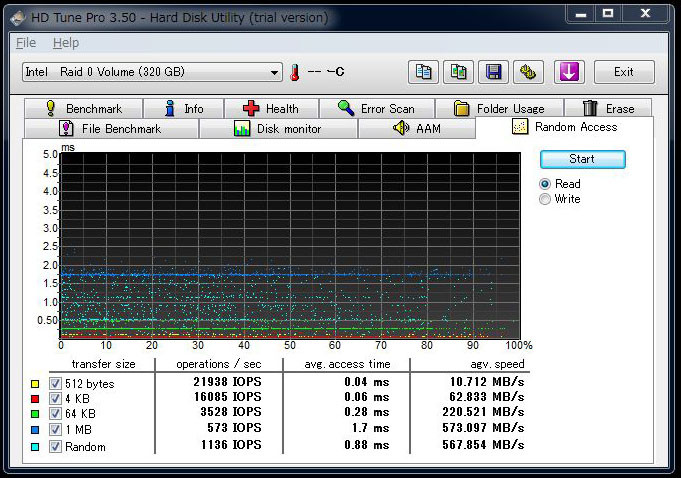This screenshot has width=681, height=478.
Task: Click the 'avg. access time' column header
Action: pos(347,364)
